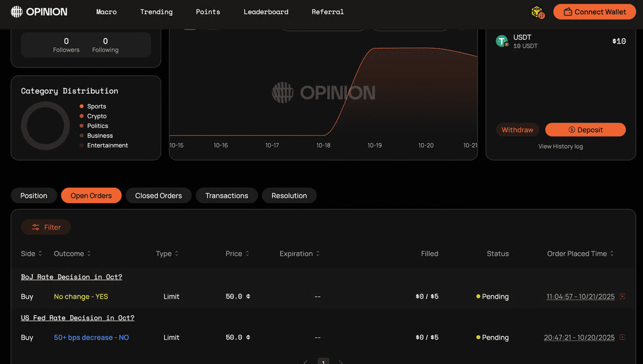Open the Leaderboard page
This screenshot has width=643, height=364.
pyautogui.click(x=266, y=12)
